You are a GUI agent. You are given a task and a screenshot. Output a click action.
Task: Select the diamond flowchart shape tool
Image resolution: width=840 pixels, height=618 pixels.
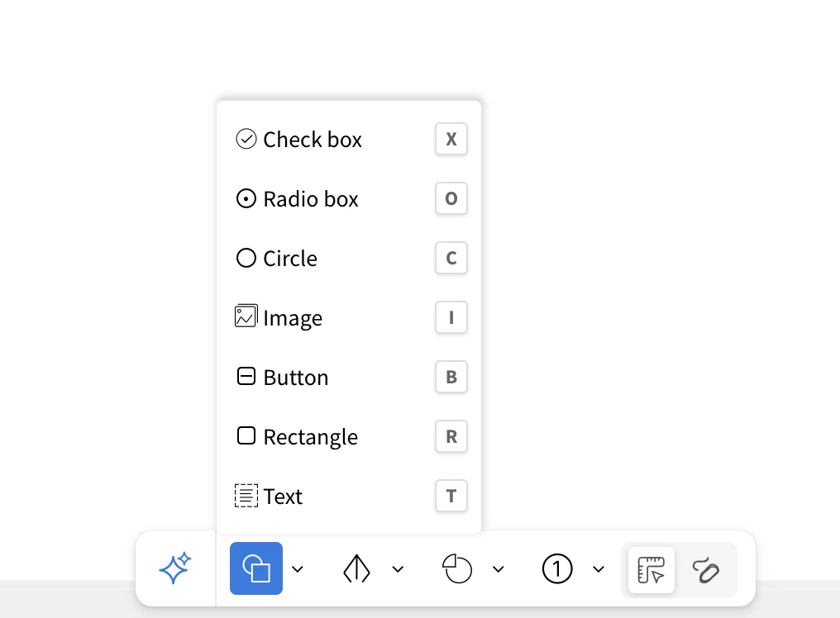pos(356,568)
